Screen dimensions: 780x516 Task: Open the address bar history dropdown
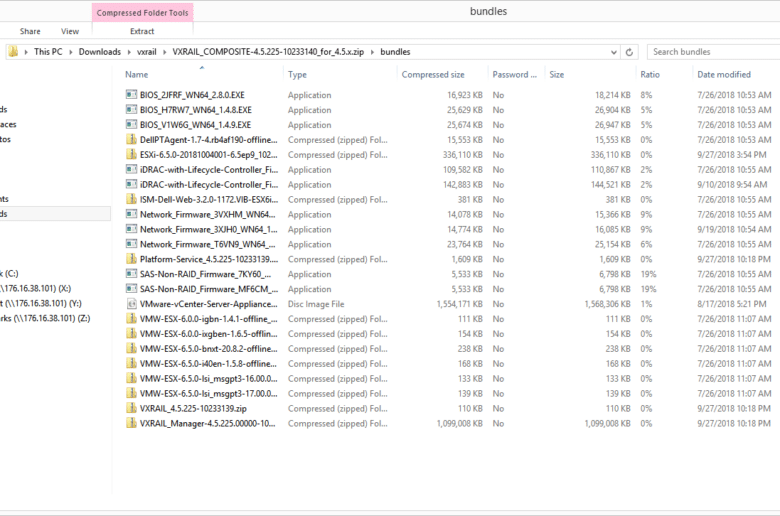(x=614, y=52)
